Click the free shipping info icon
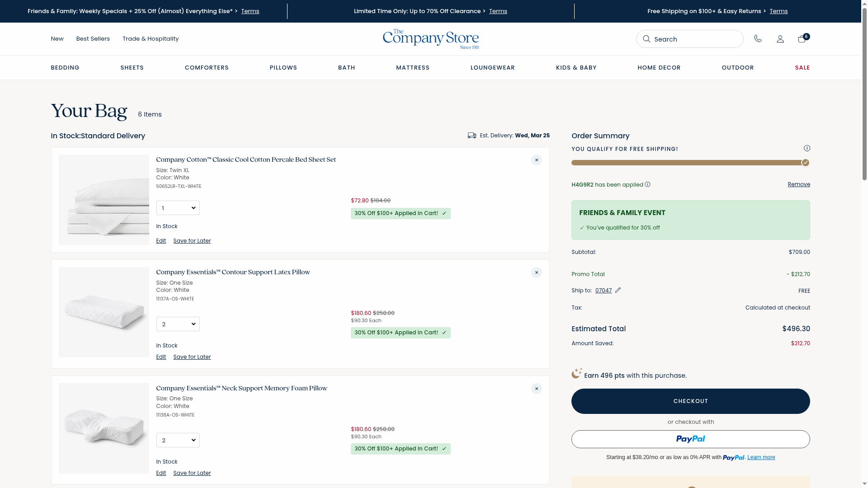This screenshot has height=488, width=868. click(x=807, y=148)
